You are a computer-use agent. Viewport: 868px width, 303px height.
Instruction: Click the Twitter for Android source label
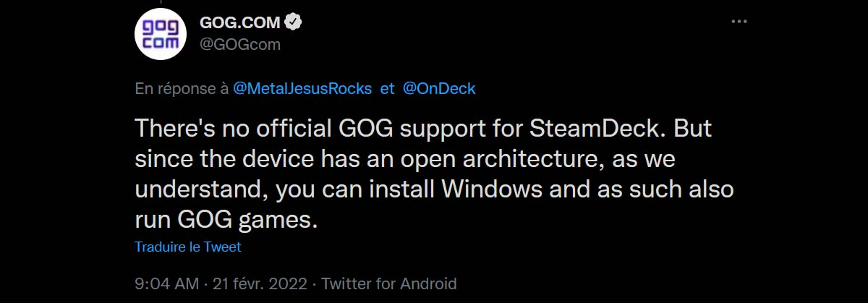pyautogui.click(x=389, y=283)
